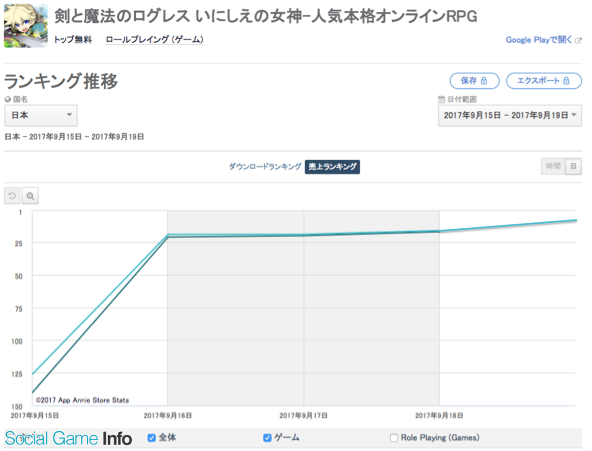Expand the ロールプレイング (ゲーム) category selector
The height and width of the screenshot is (451, 592).
point(154,40)
